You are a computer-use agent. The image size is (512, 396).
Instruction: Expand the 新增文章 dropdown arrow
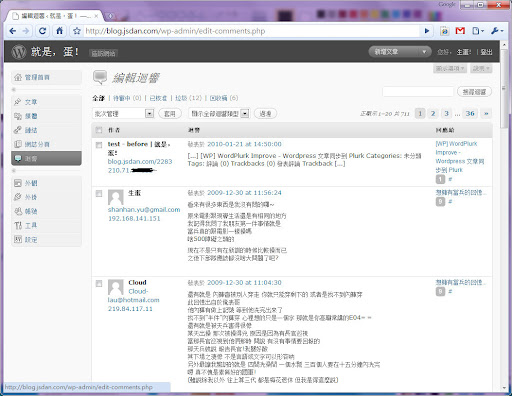coord(424,52)
